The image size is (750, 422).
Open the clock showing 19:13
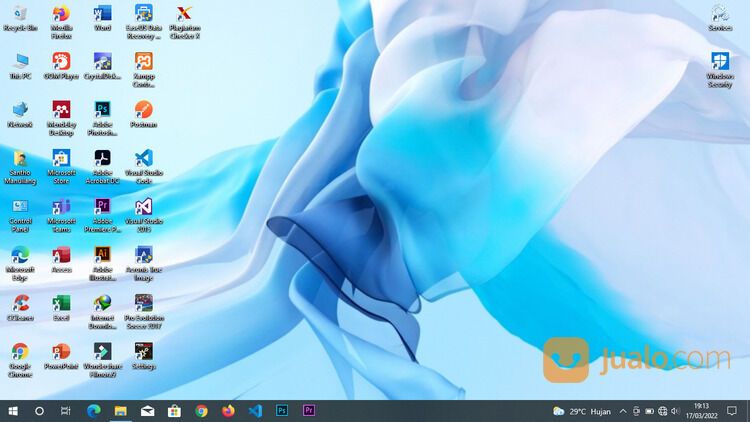coord(702,411)
